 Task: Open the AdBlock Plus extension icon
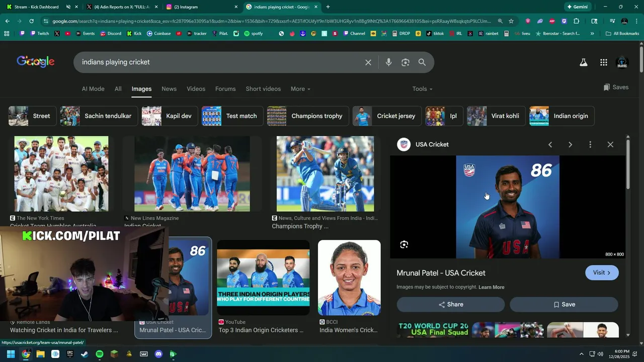point(552,21)
